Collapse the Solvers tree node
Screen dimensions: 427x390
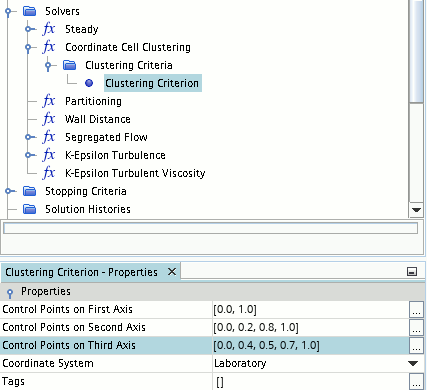tap(8, 12)
